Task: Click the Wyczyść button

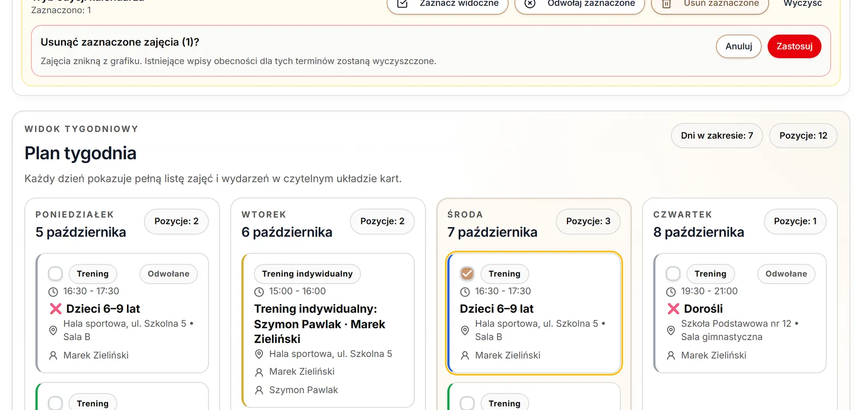Action: pyautogui.click(x=802, y=4)
